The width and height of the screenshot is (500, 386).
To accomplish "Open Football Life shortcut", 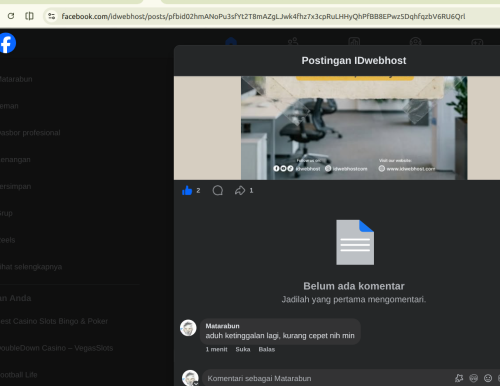I will 18,375.
